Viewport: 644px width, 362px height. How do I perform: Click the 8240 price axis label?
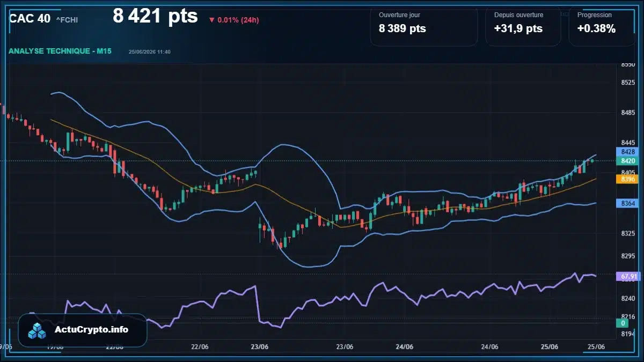point(628,298)
